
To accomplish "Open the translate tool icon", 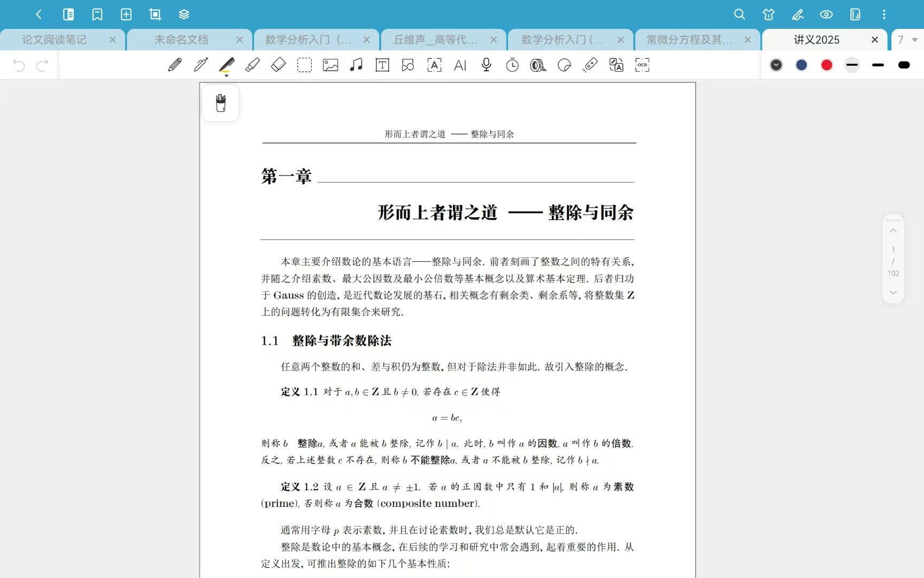I will (617, 65).
